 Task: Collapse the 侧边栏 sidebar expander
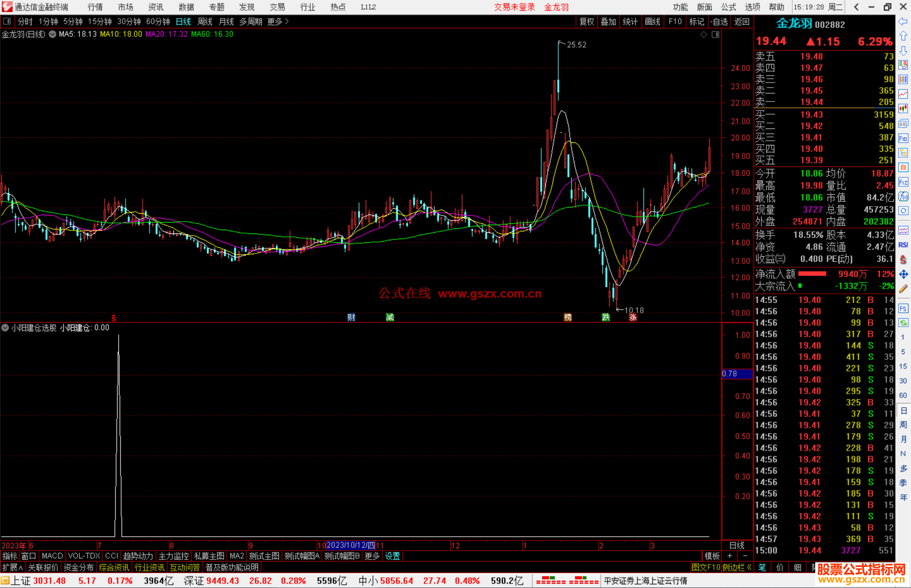pos(736,567)
